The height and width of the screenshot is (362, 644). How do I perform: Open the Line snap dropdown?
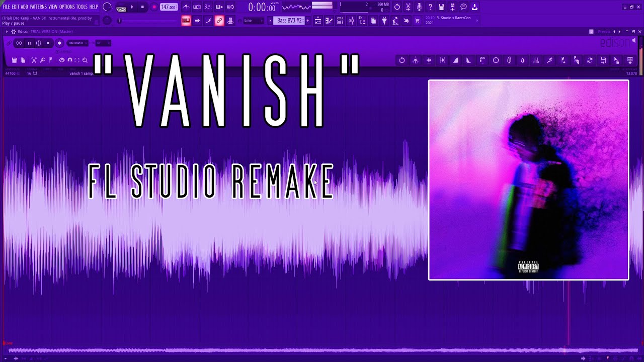pyautogui.click(x=254, y=21)
